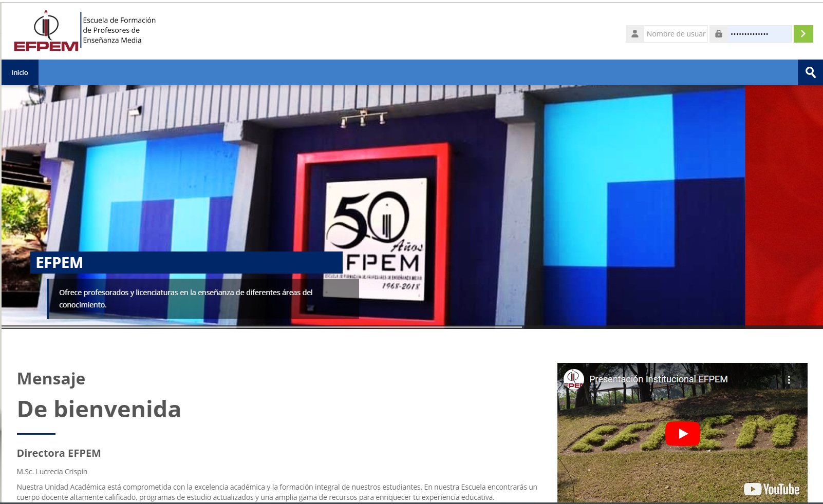The height and width of the screenshot is (504, 823).
Task: Click the Directora EFPEM heading
Action: pyautogui.click(x=59, y=453)
